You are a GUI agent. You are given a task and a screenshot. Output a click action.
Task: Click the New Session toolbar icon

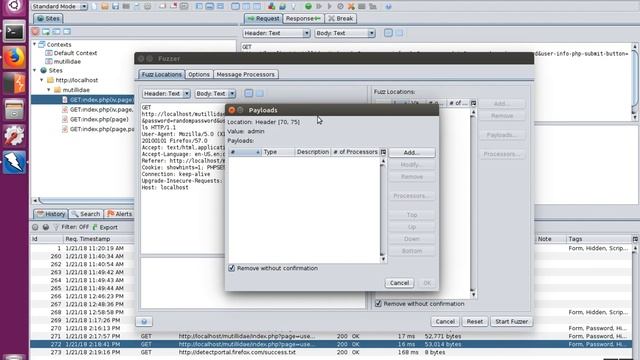(95, 6)
